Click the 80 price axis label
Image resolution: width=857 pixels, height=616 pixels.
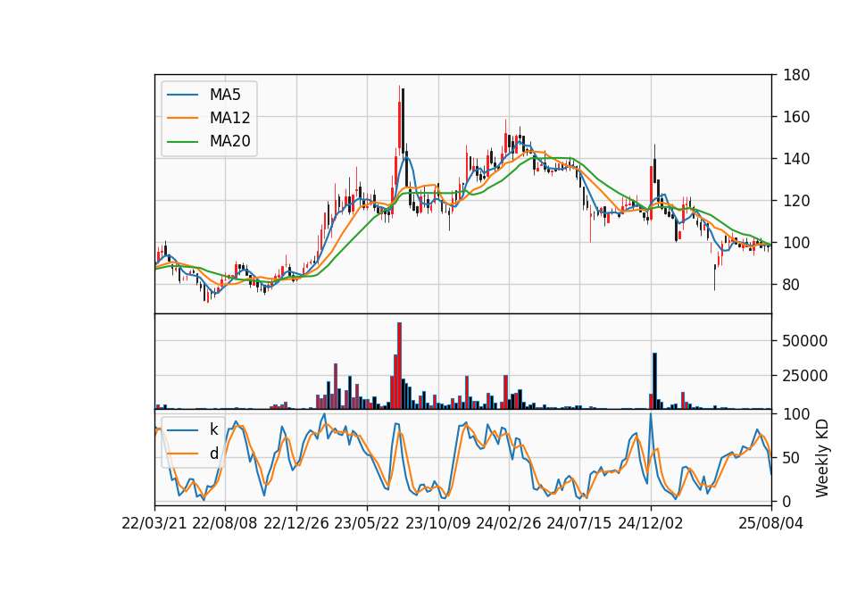coord(792,284)
